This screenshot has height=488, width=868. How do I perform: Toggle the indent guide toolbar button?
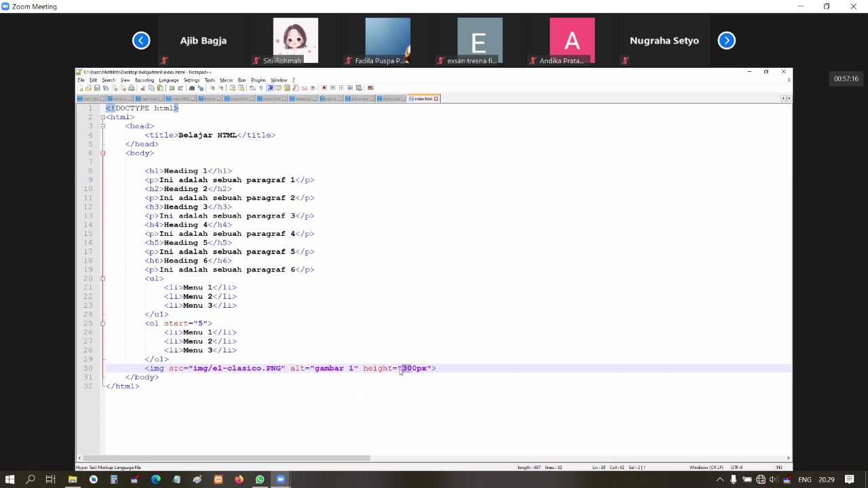tap(270, 88)
